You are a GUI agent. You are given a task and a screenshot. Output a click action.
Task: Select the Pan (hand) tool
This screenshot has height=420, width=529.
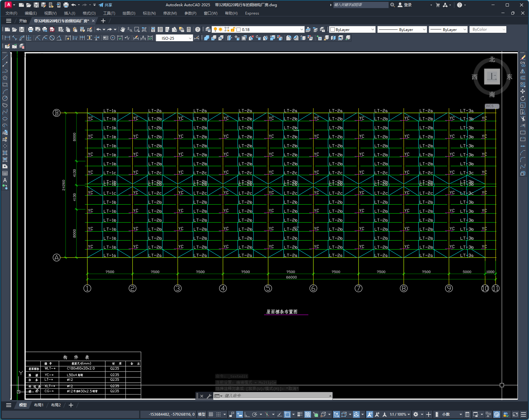coord(123,29)
